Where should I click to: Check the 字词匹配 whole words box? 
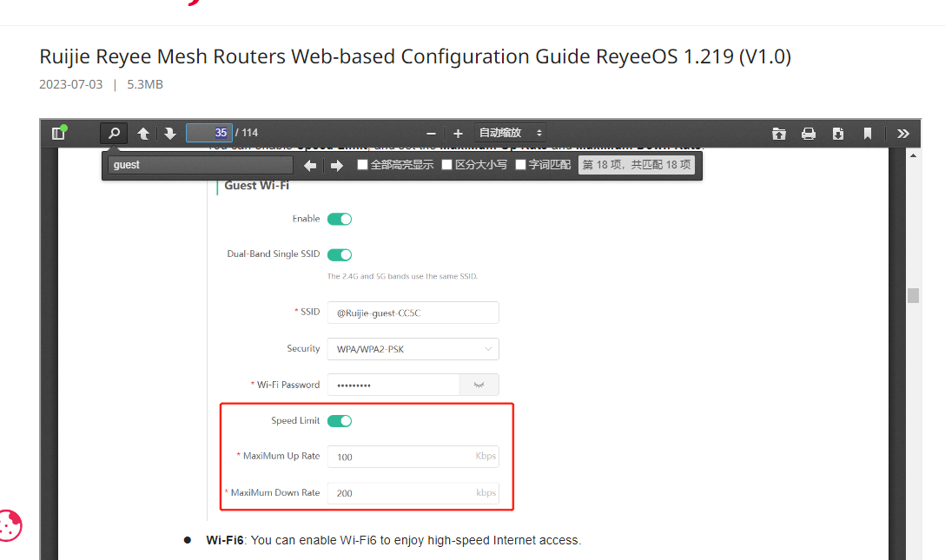point(521,164)
